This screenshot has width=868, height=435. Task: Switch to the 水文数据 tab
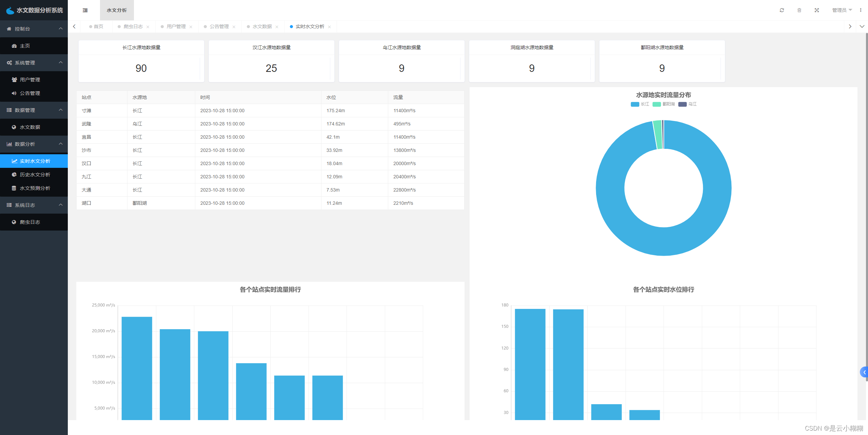coord(262,26)
